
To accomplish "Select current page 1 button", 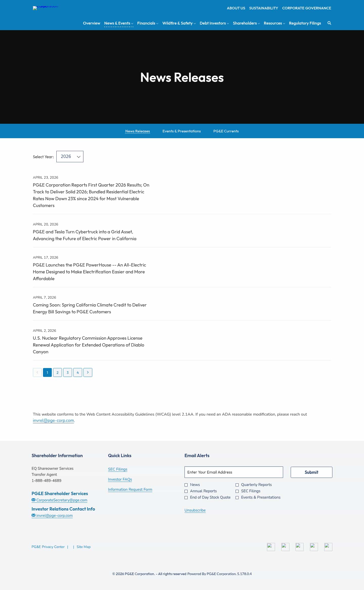I will [47, 372].
